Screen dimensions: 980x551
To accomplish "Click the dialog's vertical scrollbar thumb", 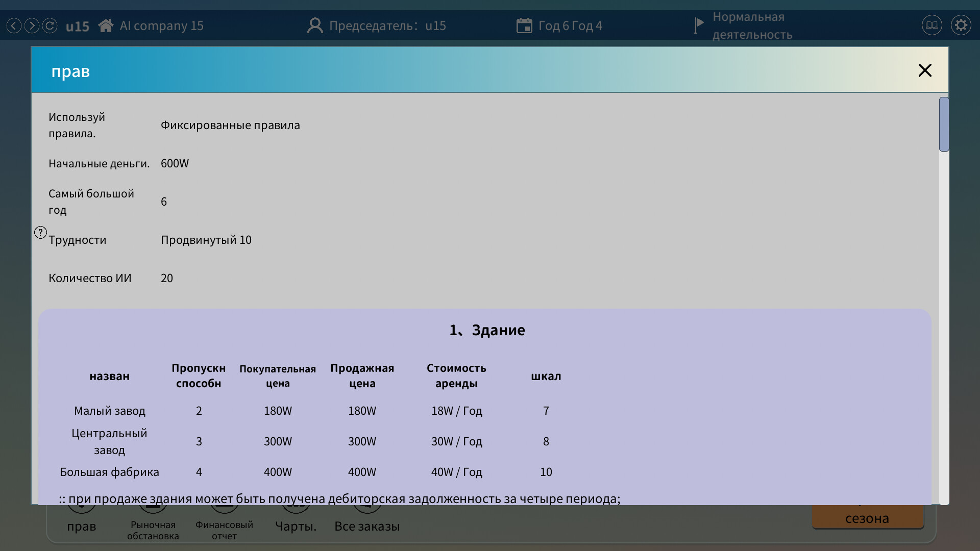I will 944,124.
